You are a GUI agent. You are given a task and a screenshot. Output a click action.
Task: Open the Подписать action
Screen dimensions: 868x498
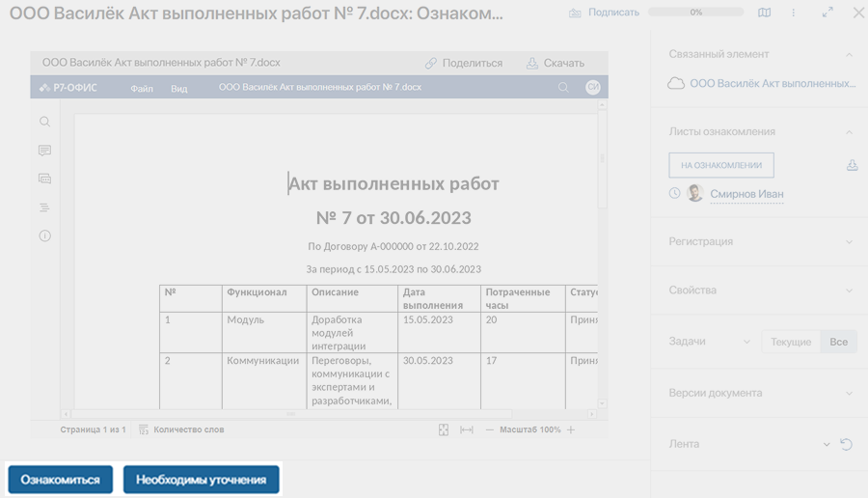613,13
